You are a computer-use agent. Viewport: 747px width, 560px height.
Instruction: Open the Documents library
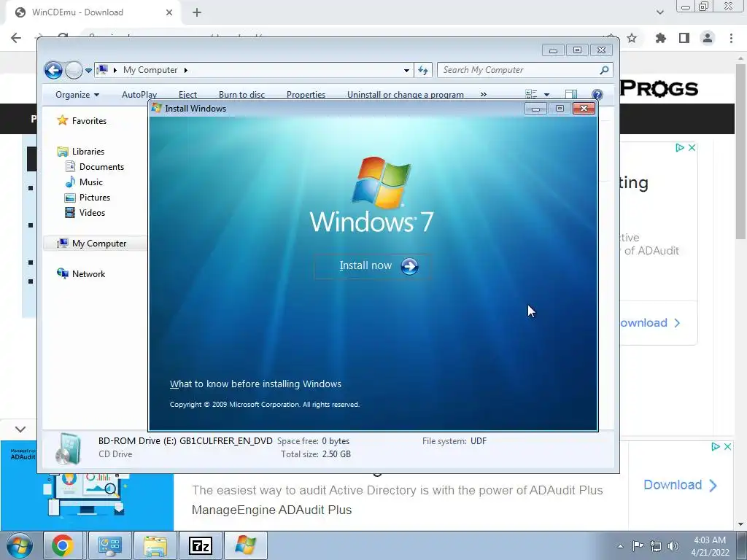pyautogui.click(x=94, y=167)
